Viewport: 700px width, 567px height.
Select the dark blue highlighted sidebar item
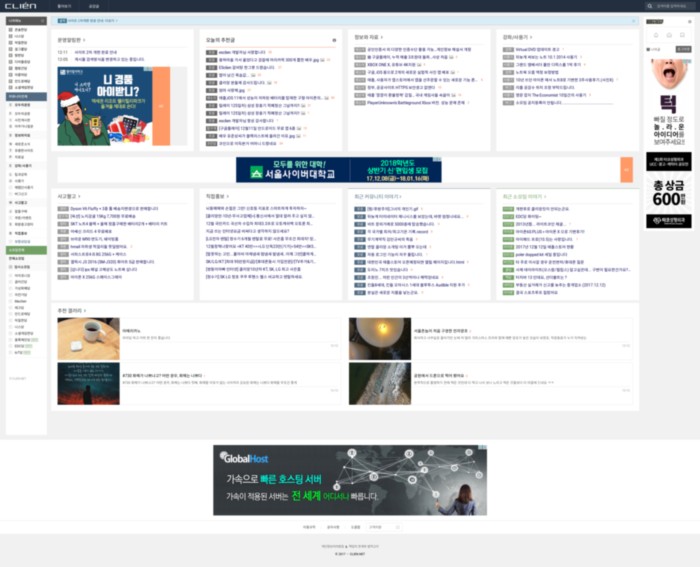[26, 96]
